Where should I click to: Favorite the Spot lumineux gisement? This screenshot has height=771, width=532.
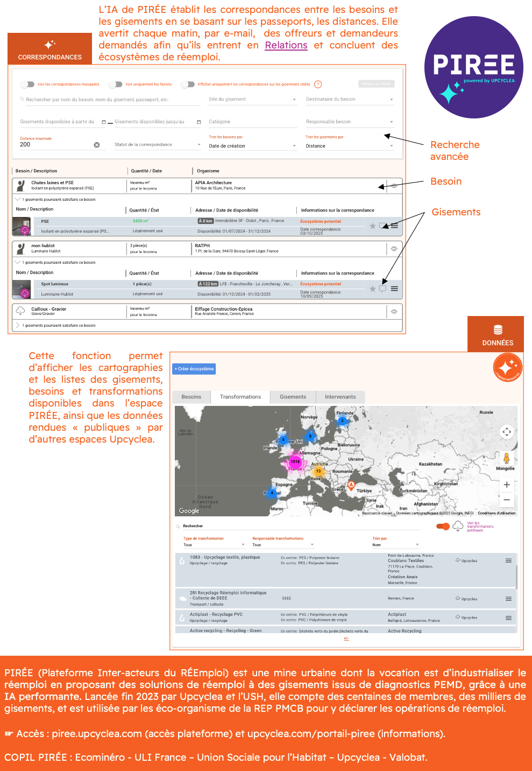click(373, 289)
